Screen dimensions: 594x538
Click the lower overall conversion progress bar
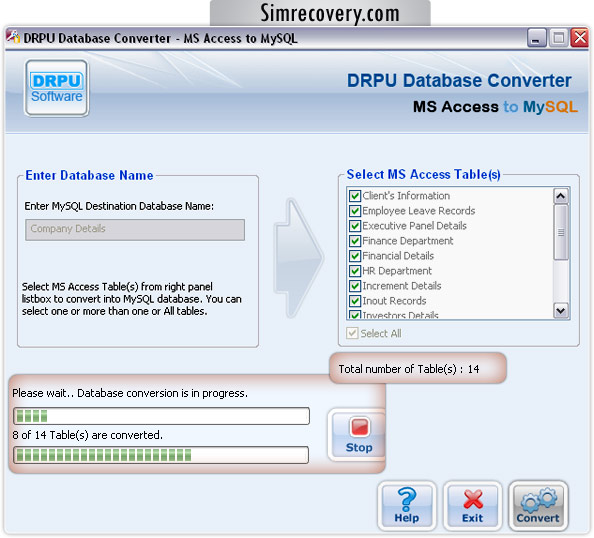point(161,455)
